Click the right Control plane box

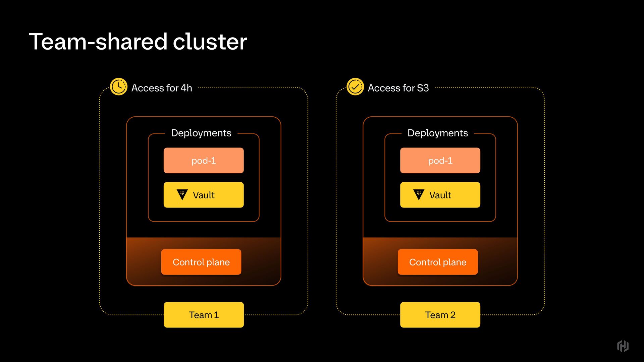point(437,262)
